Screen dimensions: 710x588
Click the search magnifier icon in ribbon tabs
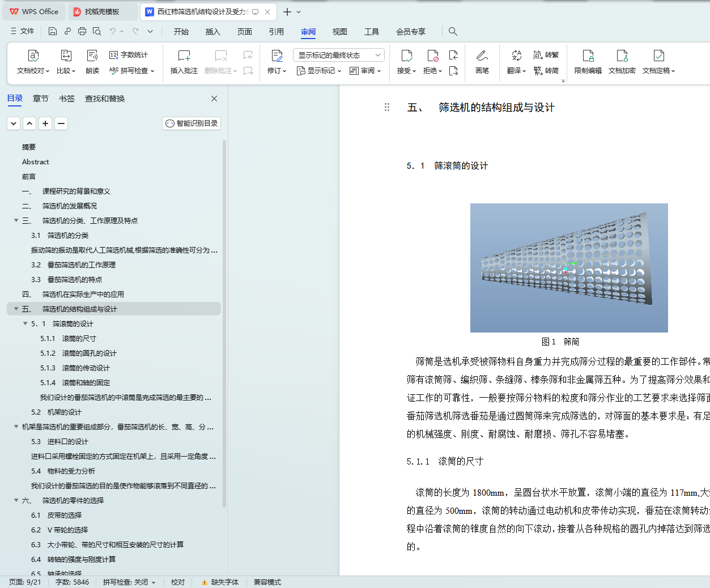coord(453,31)
